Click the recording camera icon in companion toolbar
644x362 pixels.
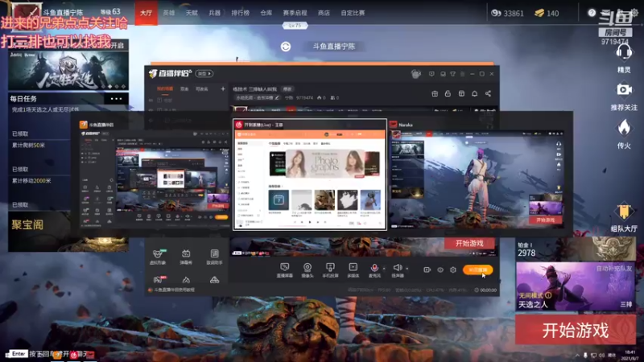(x=427, y=269)
